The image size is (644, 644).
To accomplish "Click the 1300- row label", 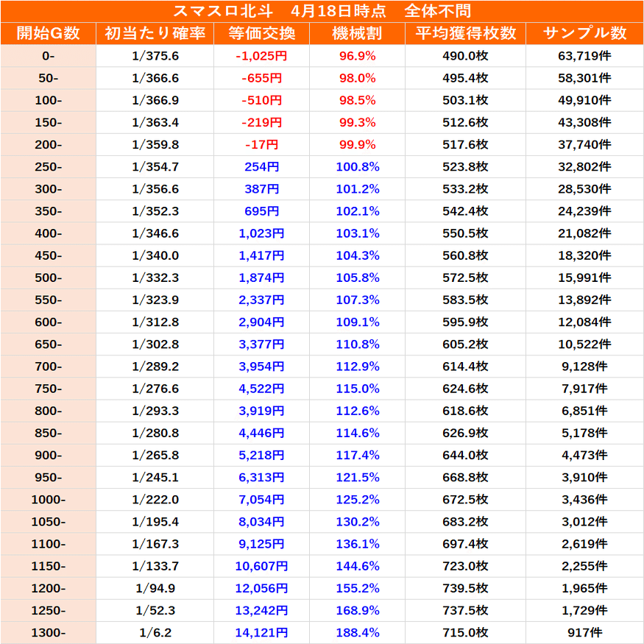I will [48, 632].
